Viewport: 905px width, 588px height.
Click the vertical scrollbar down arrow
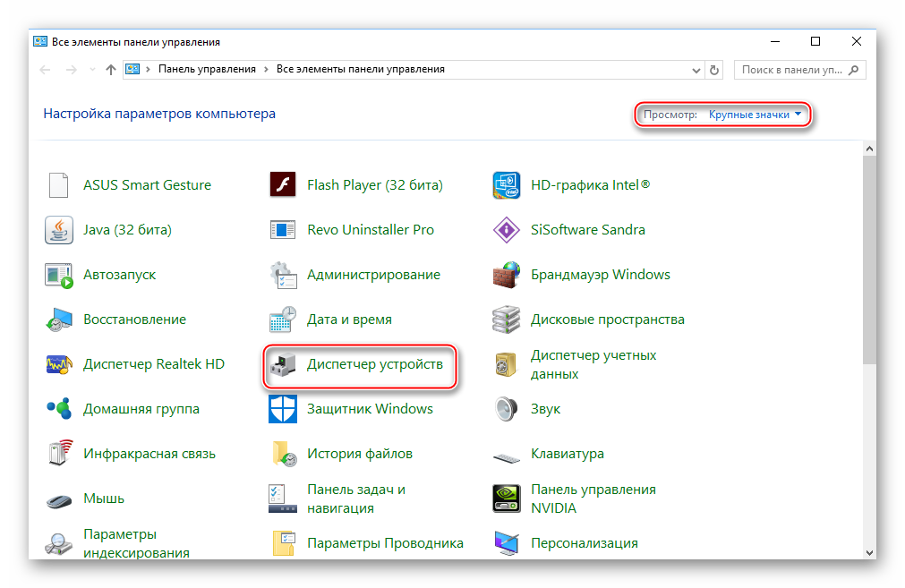869,552
